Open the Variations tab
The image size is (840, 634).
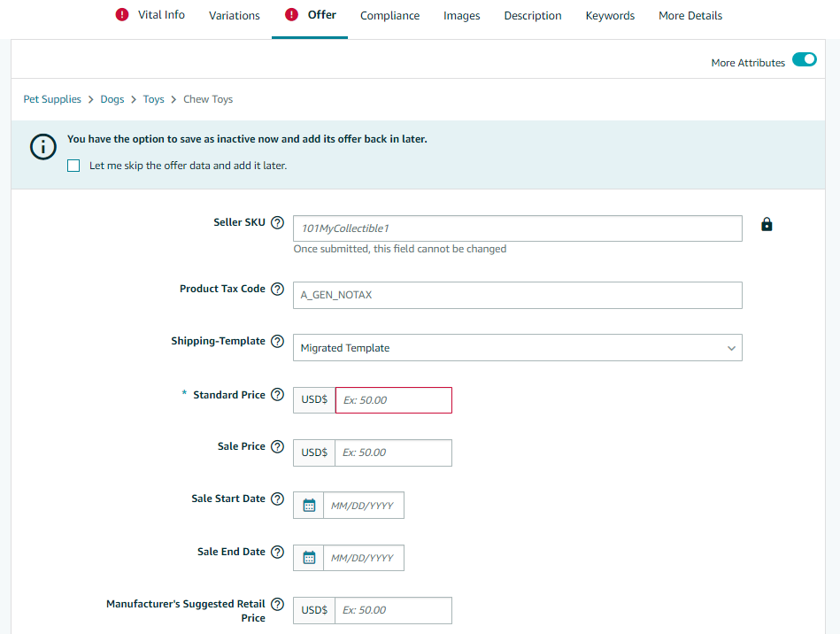[x=235, y=16]
